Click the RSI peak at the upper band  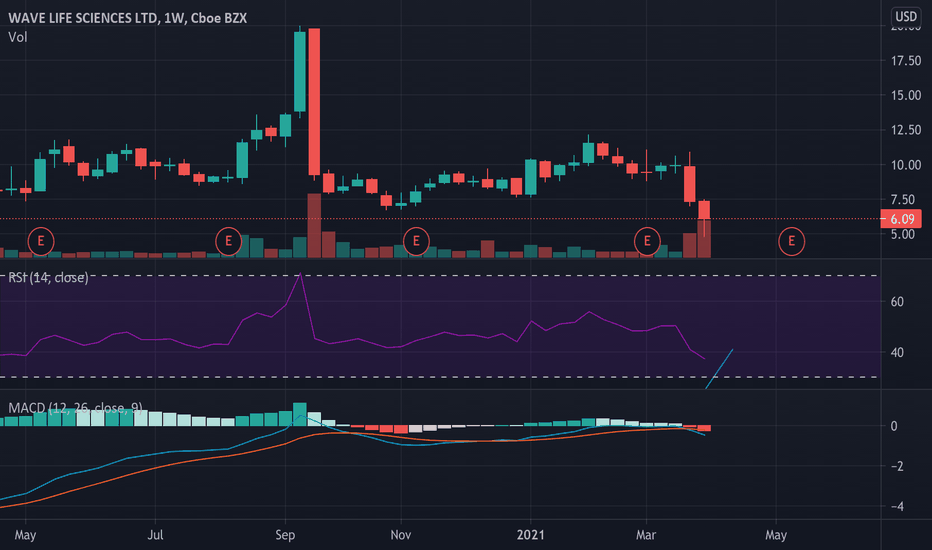(301, 275)
